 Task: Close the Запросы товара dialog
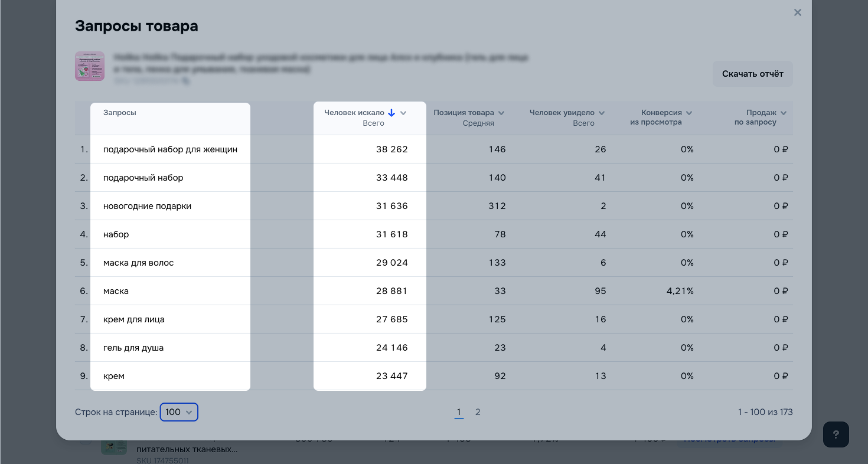pyautogui.click(x=797, y=12)
